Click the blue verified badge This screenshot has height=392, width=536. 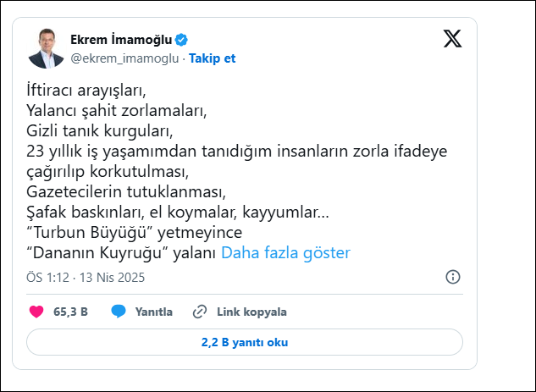(x=181, y=40)
